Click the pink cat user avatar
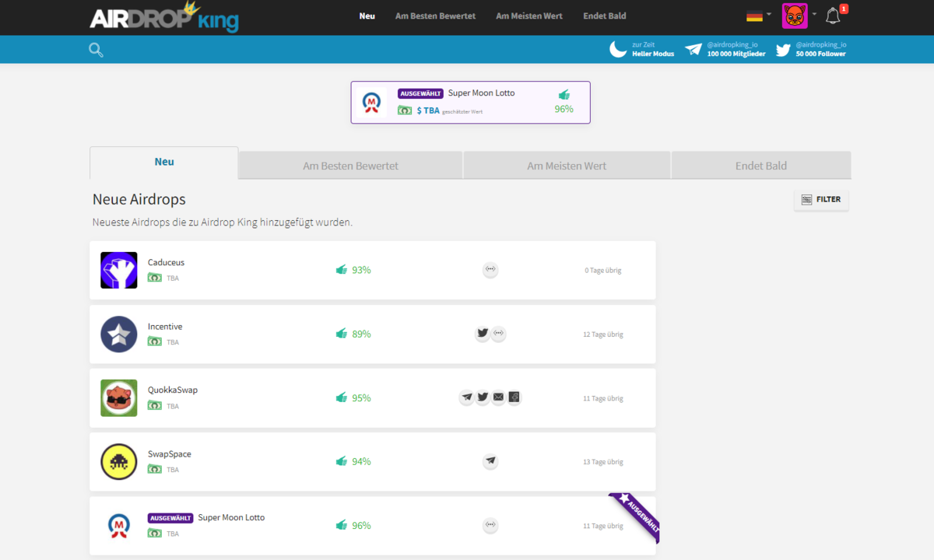Screen dimensions: 934x560 795,16
